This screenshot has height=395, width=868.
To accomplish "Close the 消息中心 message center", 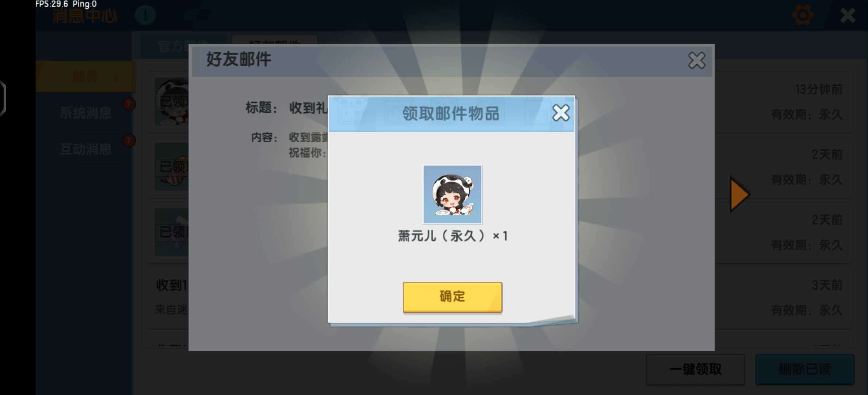I will coord(848,15).
